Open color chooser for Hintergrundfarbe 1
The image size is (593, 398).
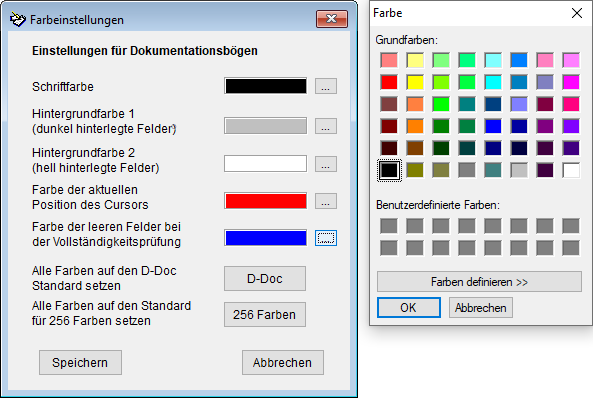(x=326, y=126)
